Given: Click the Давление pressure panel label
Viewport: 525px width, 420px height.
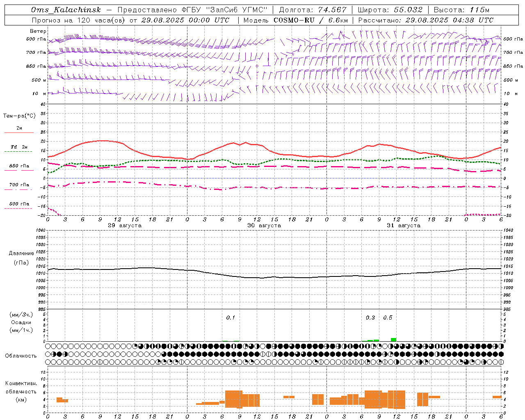Looking at the screenshot, I should [21, 253].
